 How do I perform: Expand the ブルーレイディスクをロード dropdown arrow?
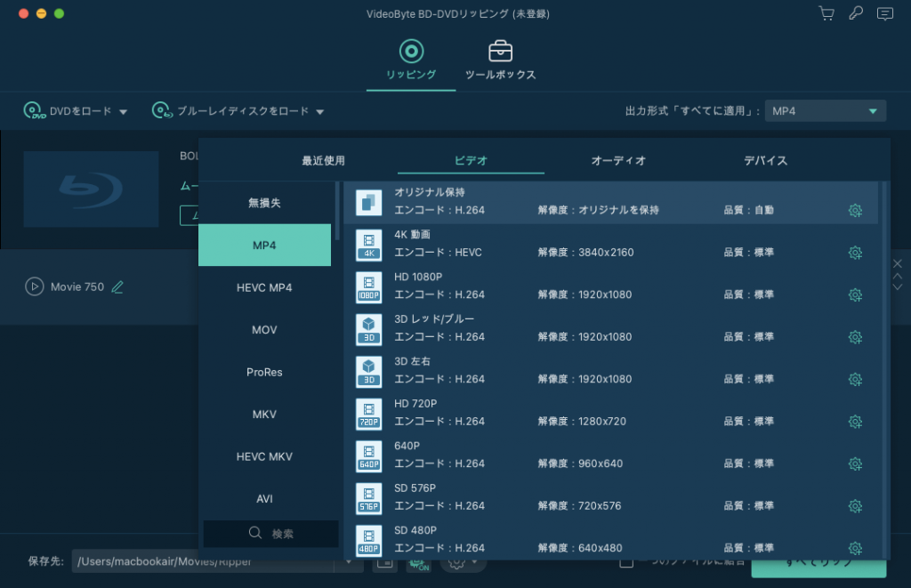click(x=319, y=112)
